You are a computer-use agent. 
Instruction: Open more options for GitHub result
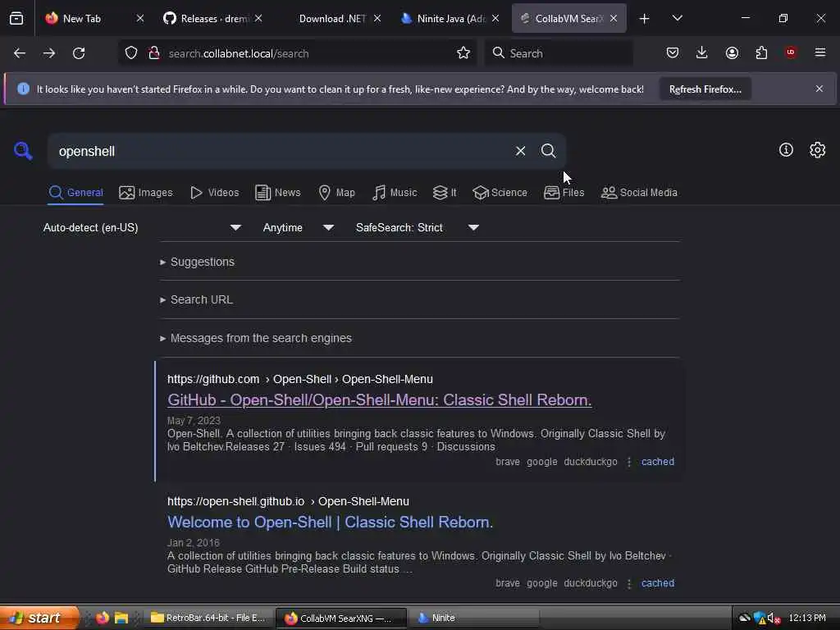(x=629, y=462)
